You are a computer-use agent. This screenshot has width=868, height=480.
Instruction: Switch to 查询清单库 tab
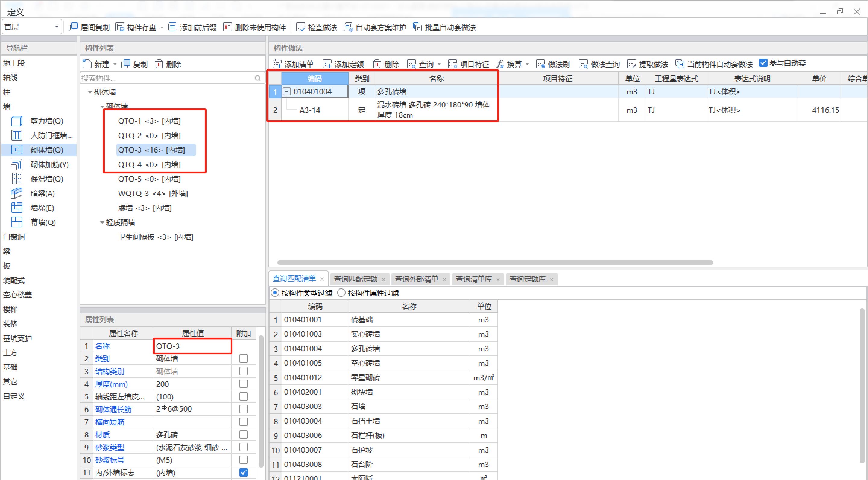click(x=474, y=279)
